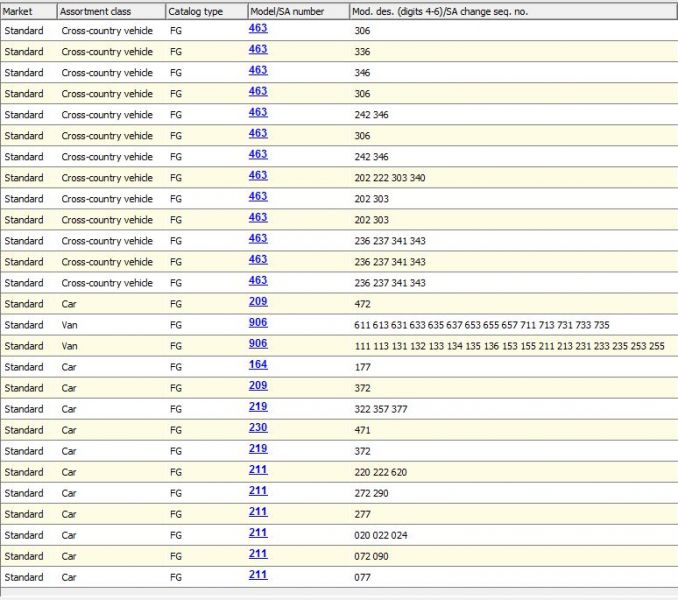Select the 471 designation cell
Image resolution: width=678 pixels, height=600 pixels.
(362, 431)
